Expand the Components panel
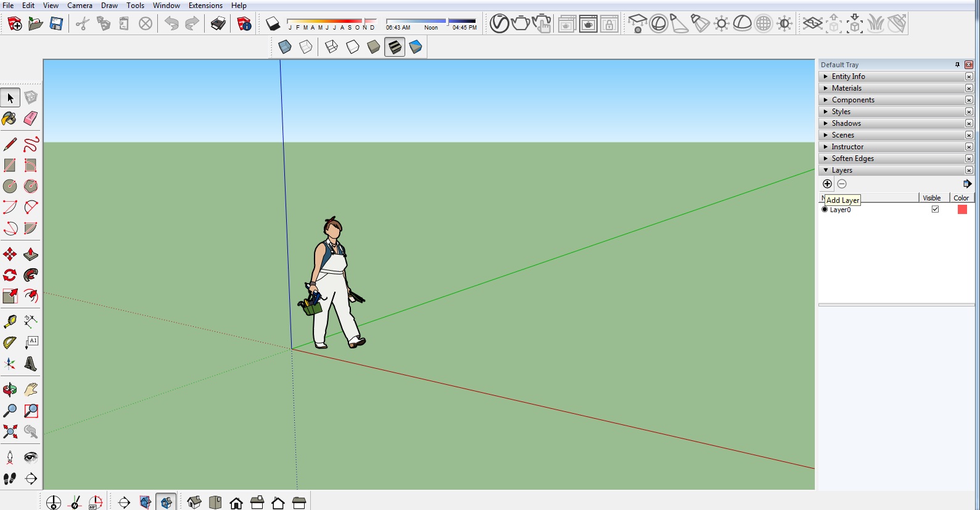This screenshot has height=510, width=980. click(x=896, y=100)
